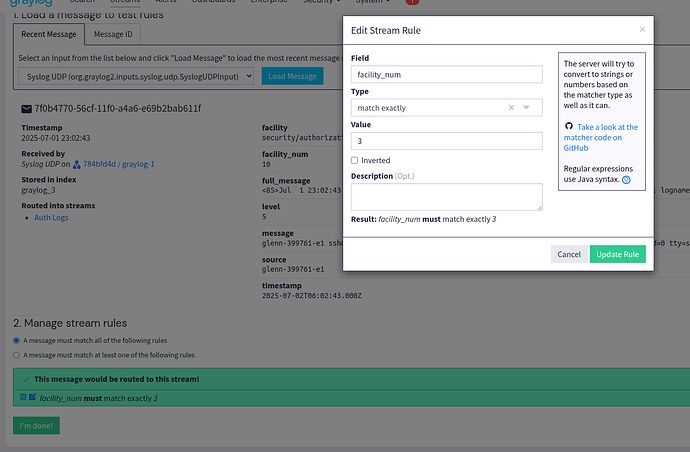Click the facility_num value 10
Screen dimensions: 690x452
click(x=266, y=164)
